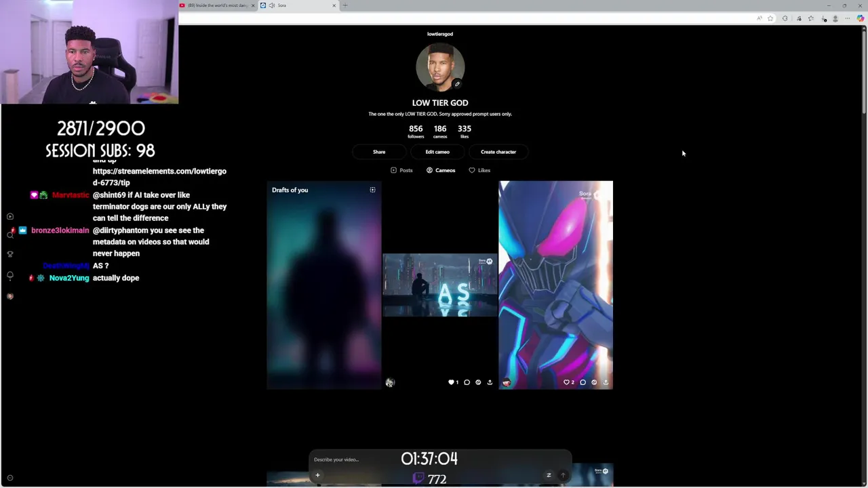Open notifications bell in Sora sidebar
This screenshot has height=488, width=868.
click(x=10, y=275)
